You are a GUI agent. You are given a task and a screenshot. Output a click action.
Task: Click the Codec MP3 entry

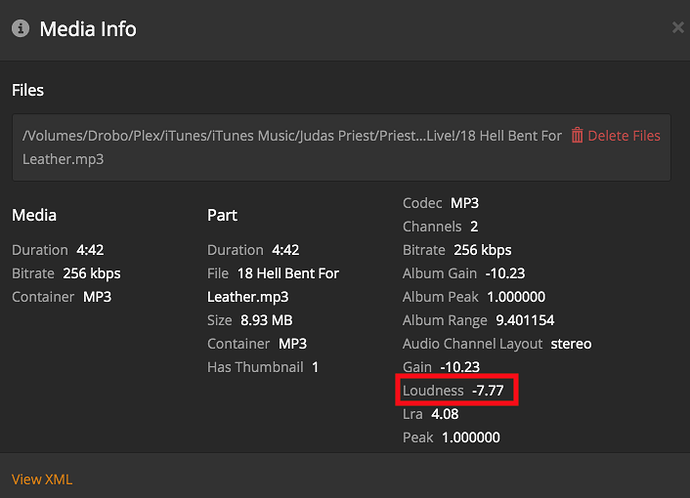pos(440,203)
